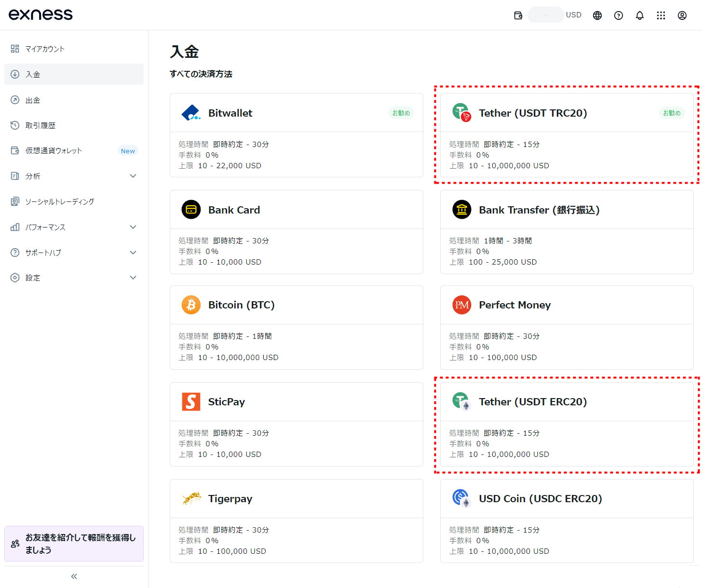Click the サポートハブ help icon
The image size is (702, 588).
click(15, 253)
